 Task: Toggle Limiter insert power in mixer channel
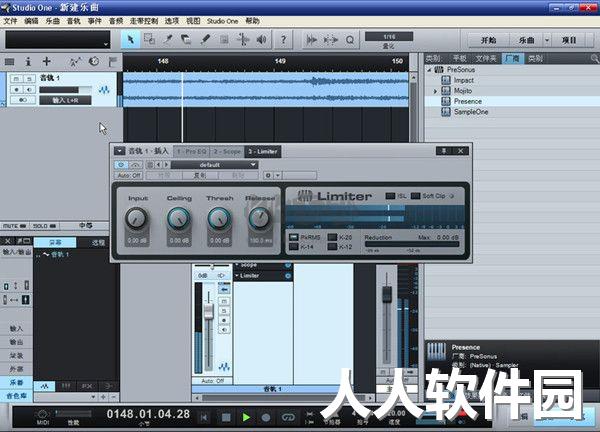point(288,276)
